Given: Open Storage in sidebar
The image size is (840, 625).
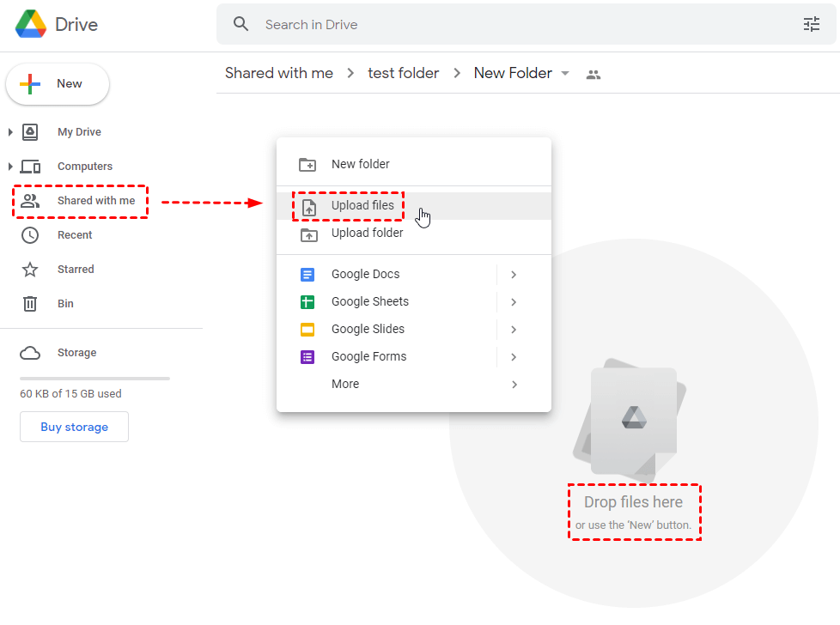Looking at the screenshot, I should tap(77, 353).
